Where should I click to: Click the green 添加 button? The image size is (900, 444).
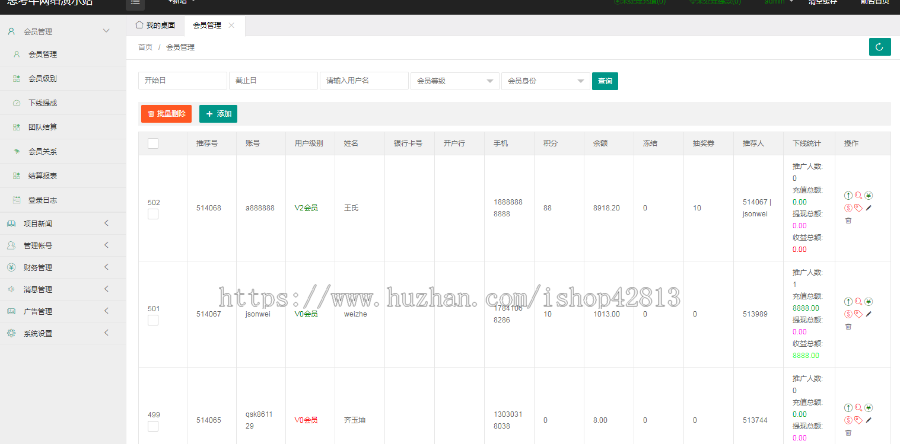218,114
